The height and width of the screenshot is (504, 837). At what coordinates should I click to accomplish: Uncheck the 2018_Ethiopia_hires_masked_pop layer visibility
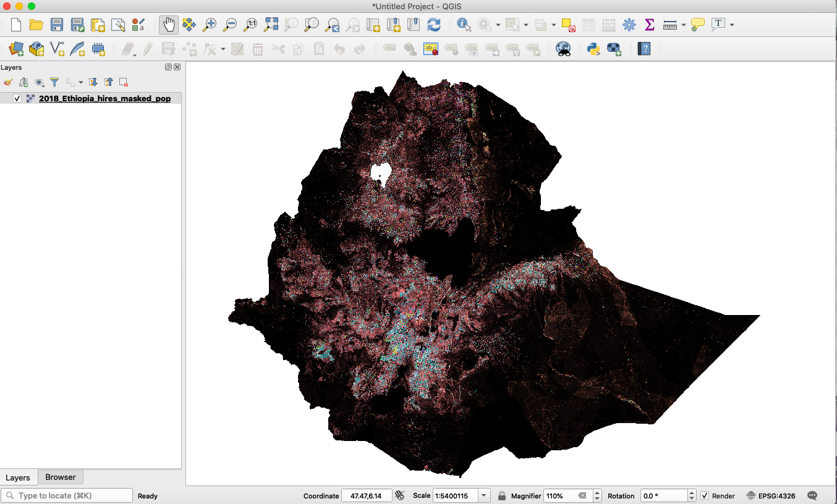point(17,99)
